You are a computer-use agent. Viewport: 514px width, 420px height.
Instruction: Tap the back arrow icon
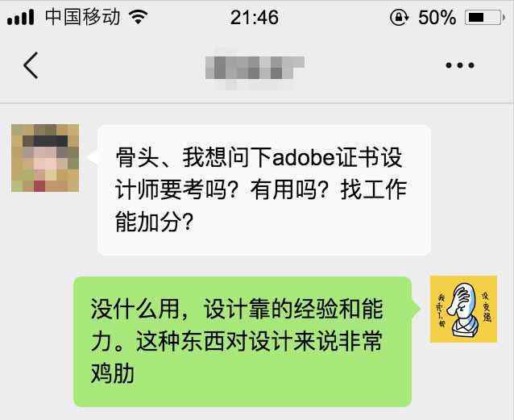(x=31, y=65)
